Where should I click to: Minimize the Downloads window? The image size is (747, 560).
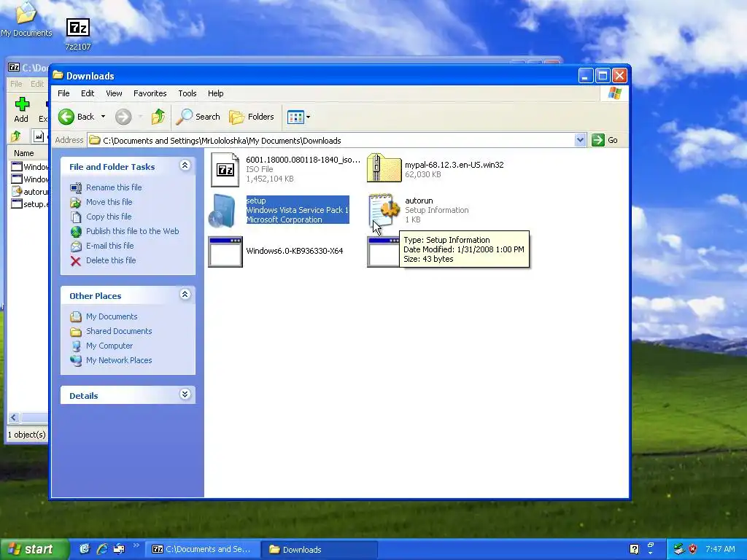586,75
